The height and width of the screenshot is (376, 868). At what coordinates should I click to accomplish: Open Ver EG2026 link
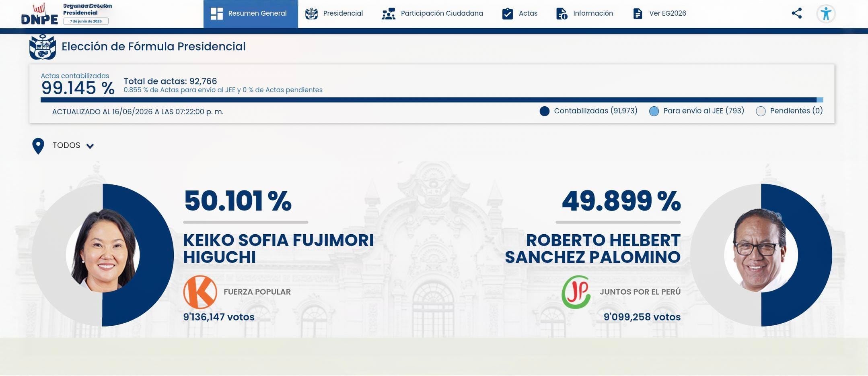tap(660, 14)
